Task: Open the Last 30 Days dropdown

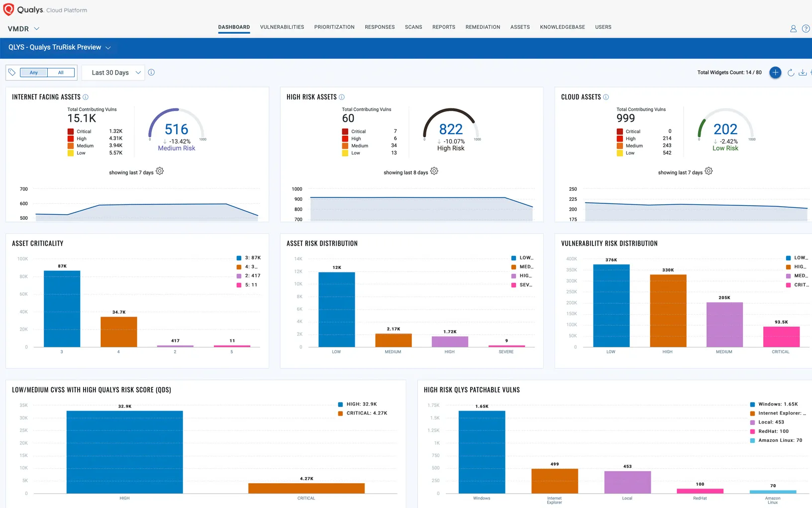Action: (x=113, y=73)
